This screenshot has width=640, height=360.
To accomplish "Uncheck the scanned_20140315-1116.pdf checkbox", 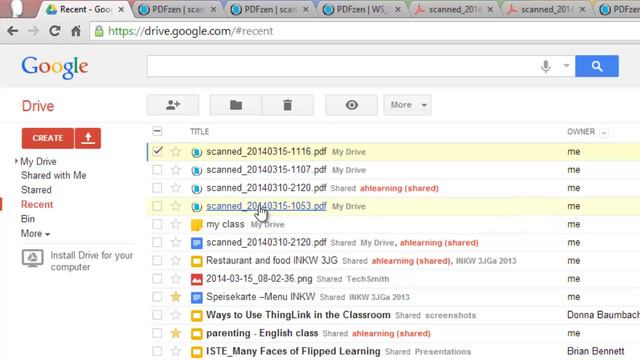I will [157, 151].
